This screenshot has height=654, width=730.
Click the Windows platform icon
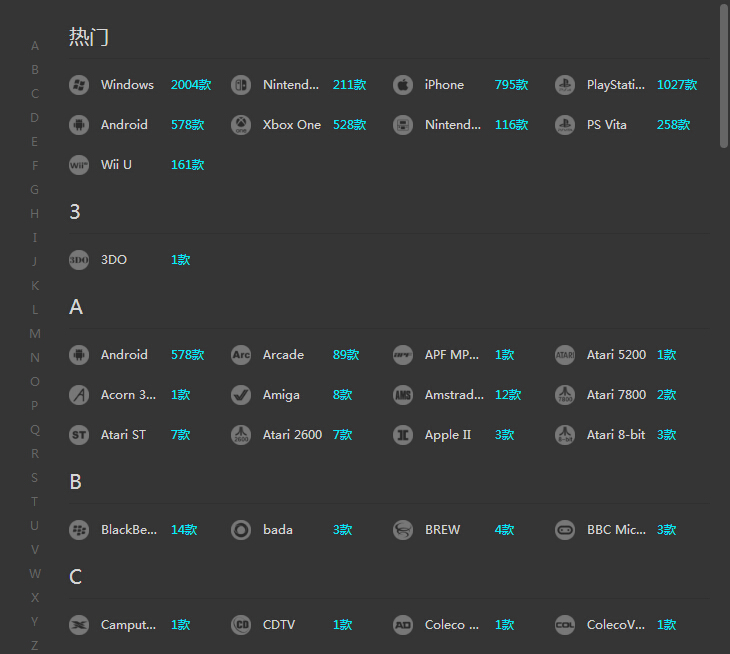click(79, 85)
